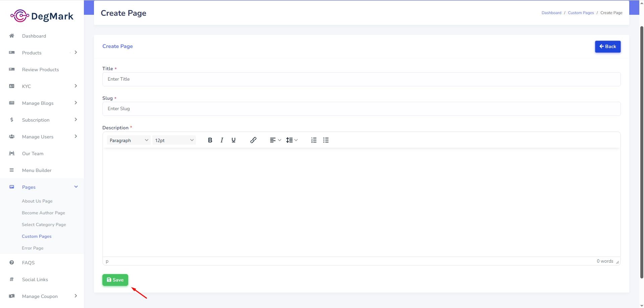Click the FAQS question-mark icon
The height and width of the screenshot is (308, 644).
coord(12,262)
